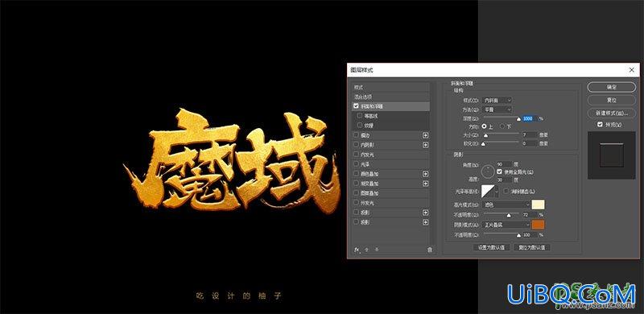Click the 设置为默认值 (Make Default) button

pyautogui.click(x=491, y=247)
